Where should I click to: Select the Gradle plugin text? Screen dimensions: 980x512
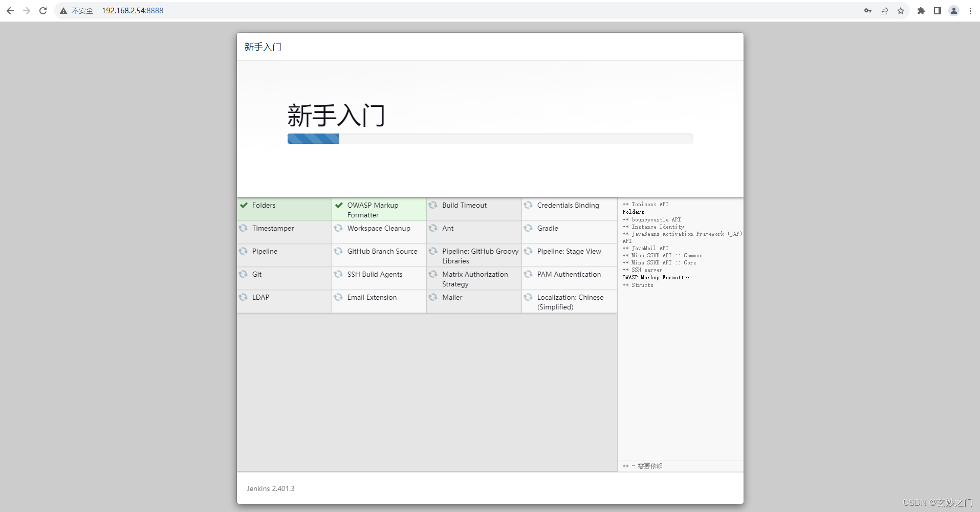pos(548,228)
